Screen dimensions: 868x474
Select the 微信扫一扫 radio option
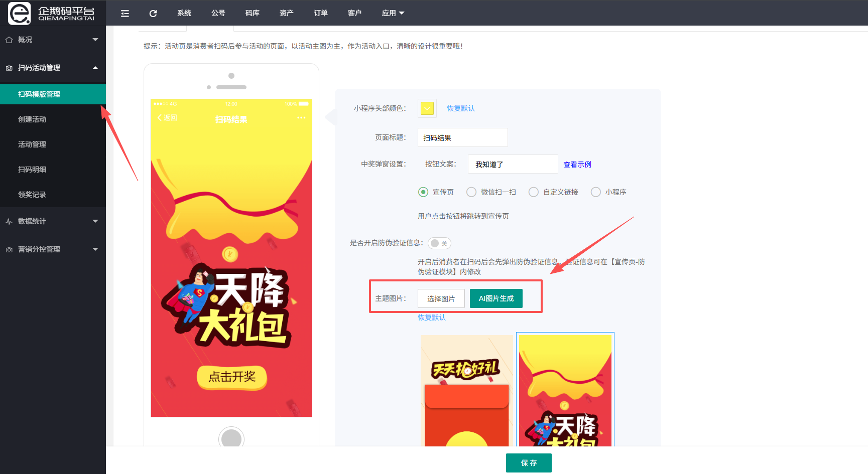point(471,192)
